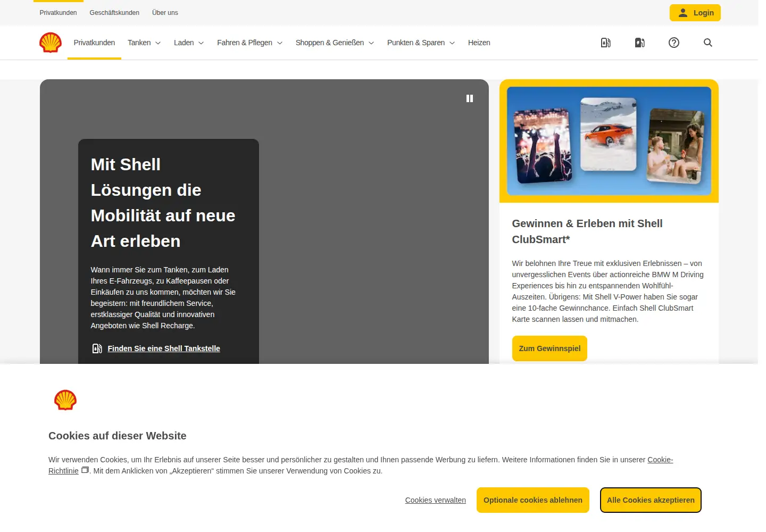Click the Zum Gewinnspiel button
The image size is (766, 532).
point(549,348)
